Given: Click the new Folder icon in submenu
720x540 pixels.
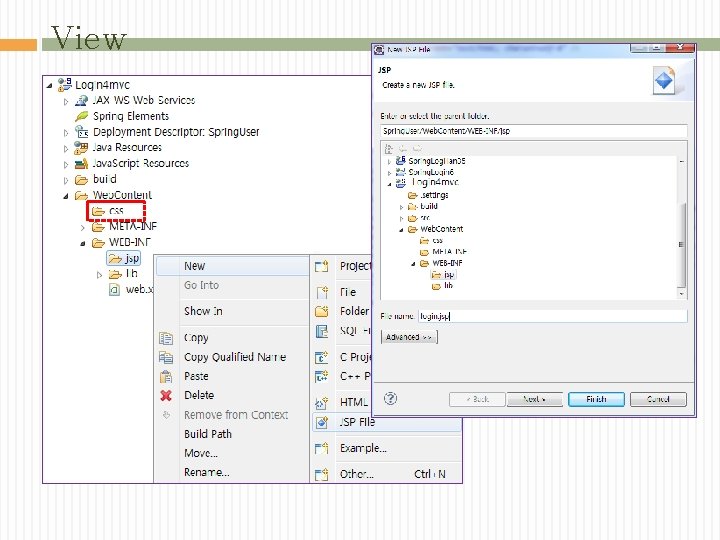Looking at the screenshot, I should [x=322, y=311].
